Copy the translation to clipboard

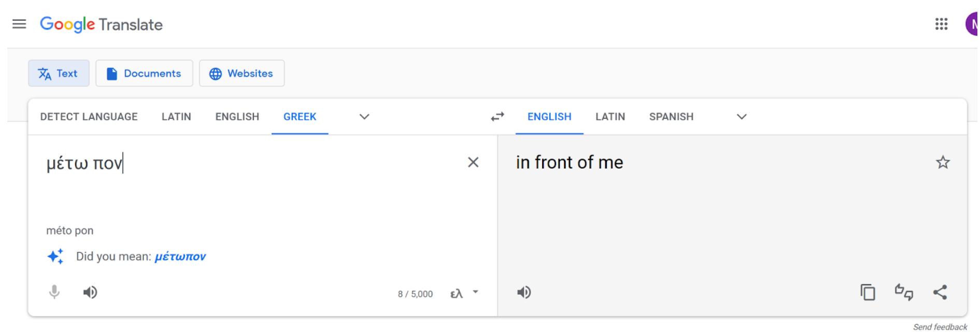tap(868, 293)
